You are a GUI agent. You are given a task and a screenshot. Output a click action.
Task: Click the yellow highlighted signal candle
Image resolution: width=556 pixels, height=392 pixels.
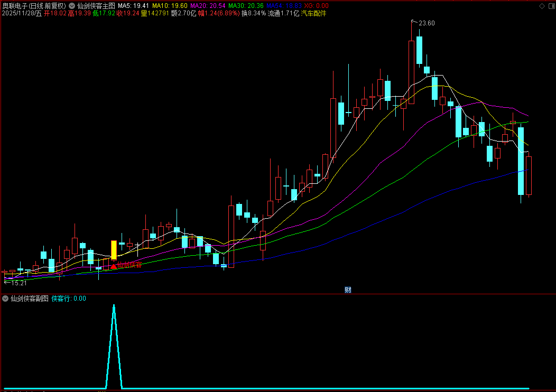(x=114, y=250)
